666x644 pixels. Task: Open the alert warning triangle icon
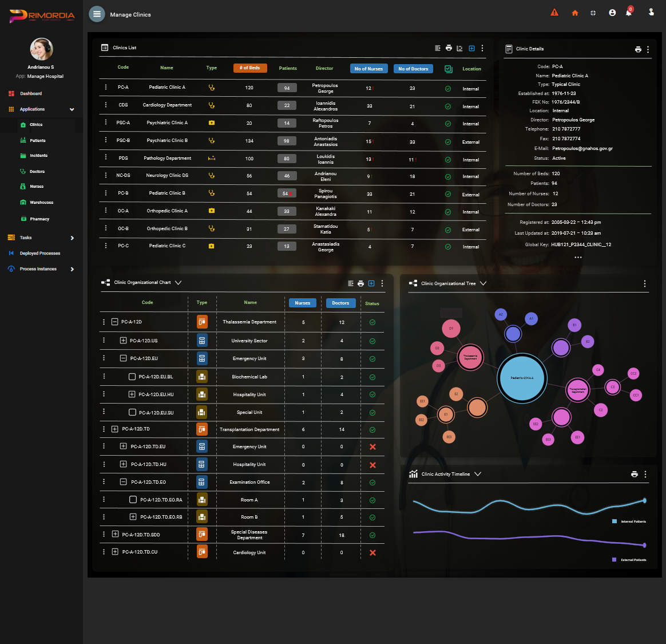pos(554,13)
